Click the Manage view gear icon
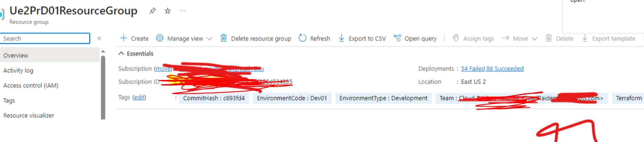Image resolution: width=644 pixels, height=142 pixels. tap(160, 38)
